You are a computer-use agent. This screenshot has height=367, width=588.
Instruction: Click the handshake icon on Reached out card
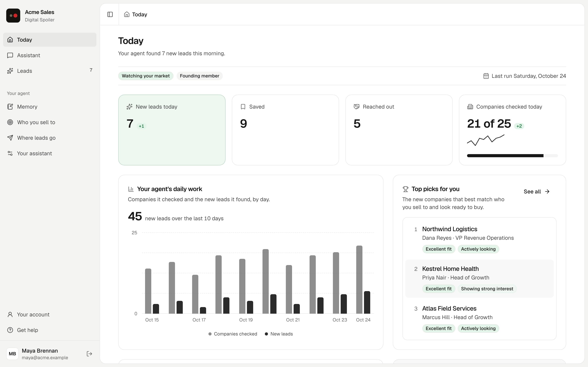(x=356, y=107)
